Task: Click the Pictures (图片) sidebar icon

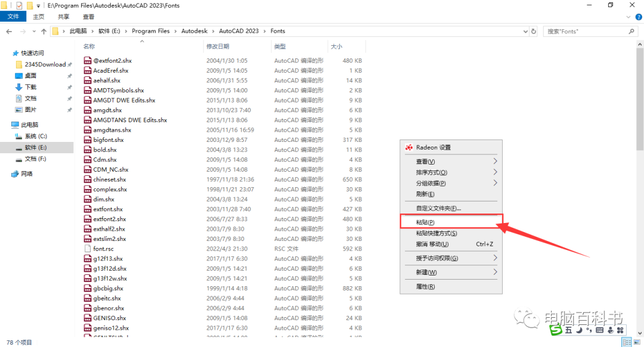Action: (18, 110)
